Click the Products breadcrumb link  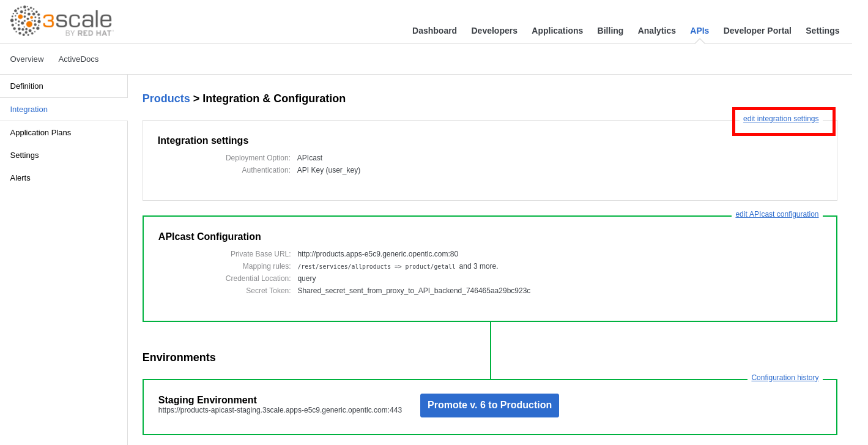point(166,99)
